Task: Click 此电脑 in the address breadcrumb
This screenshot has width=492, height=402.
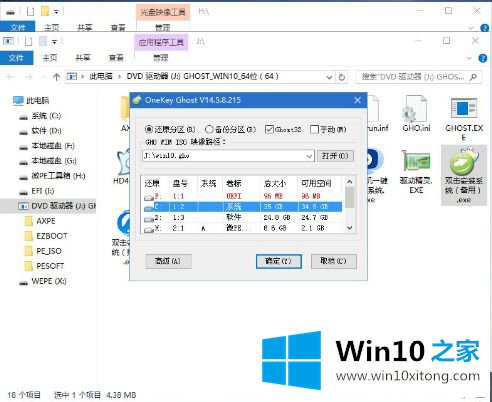Action: (101, 77)
